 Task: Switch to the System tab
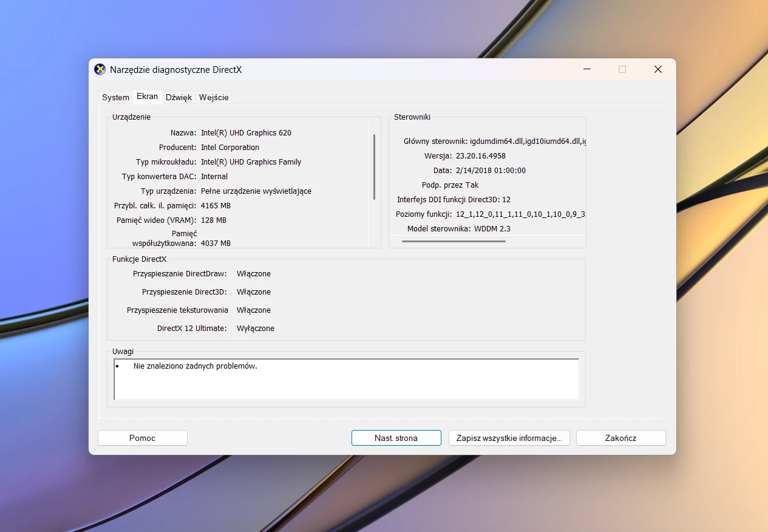[x=115, y=97]
